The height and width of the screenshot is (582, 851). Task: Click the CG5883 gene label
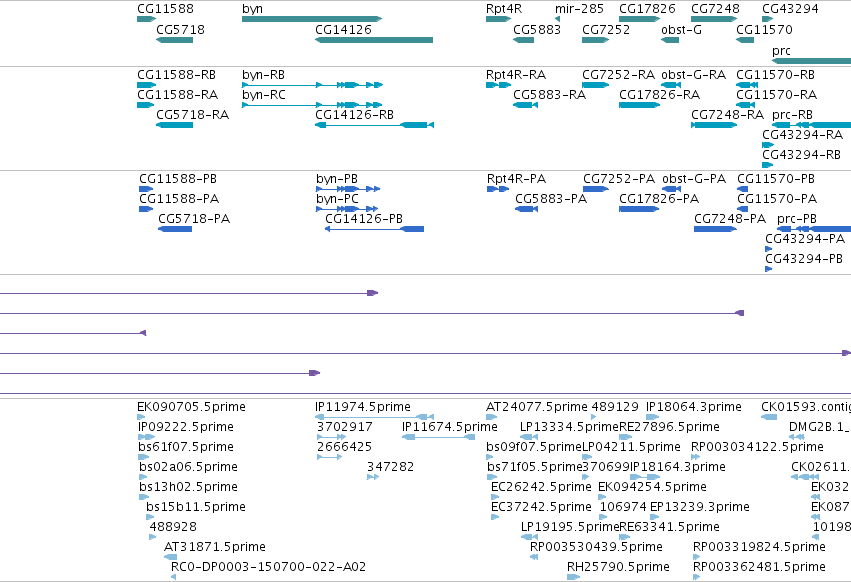point(537,30)
